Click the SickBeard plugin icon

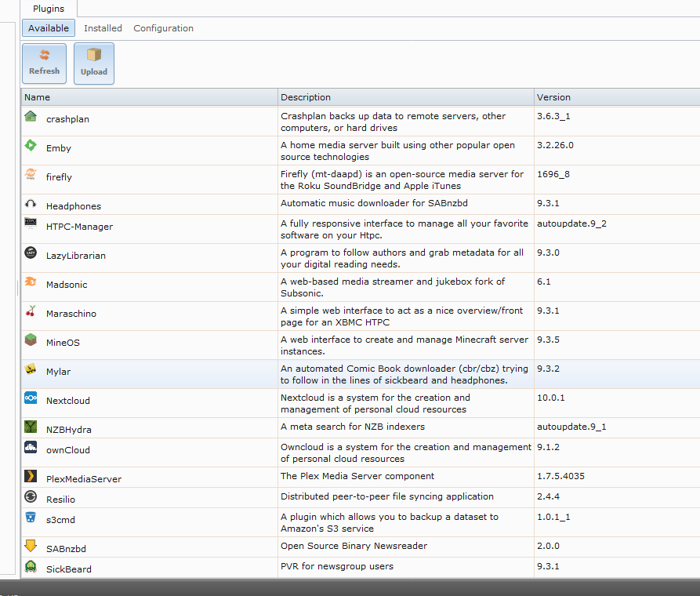31,566
